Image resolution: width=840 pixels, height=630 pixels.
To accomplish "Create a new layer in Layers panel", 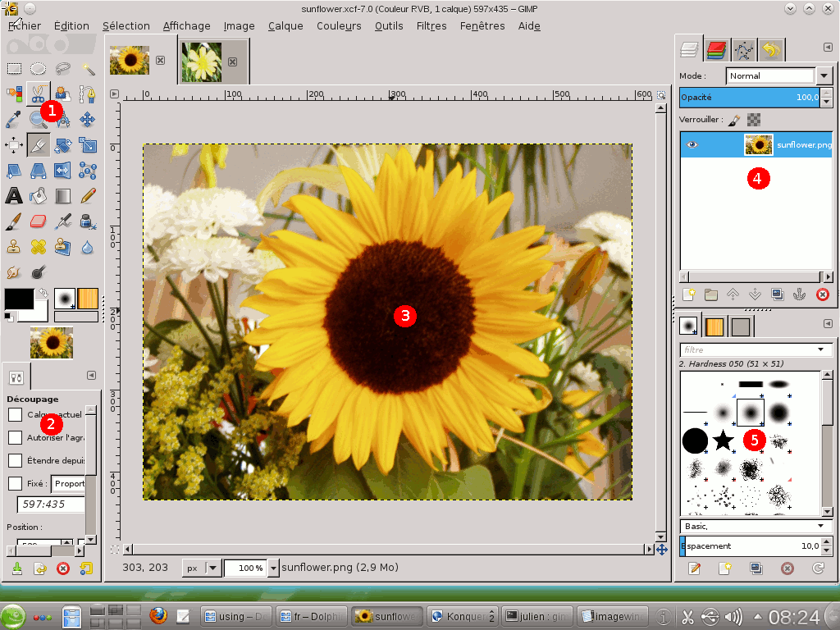I will point(689,294).
